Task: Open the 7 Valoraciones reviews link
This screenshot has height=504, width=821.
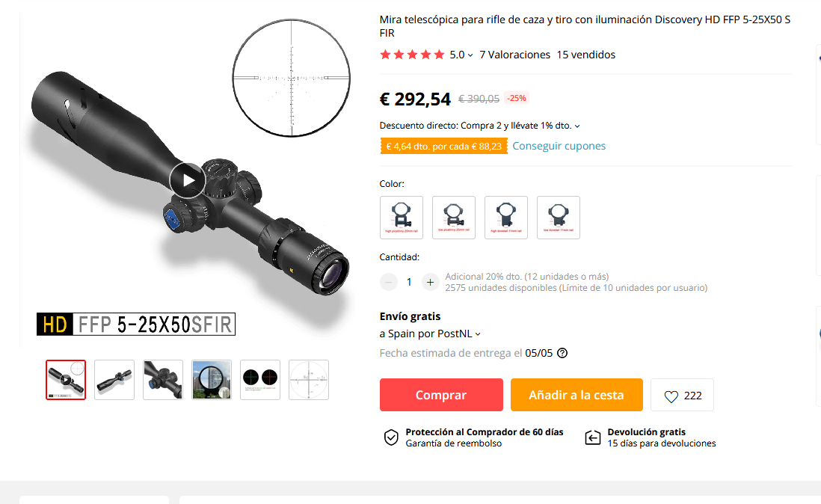Action: click(x=514, y=55)
